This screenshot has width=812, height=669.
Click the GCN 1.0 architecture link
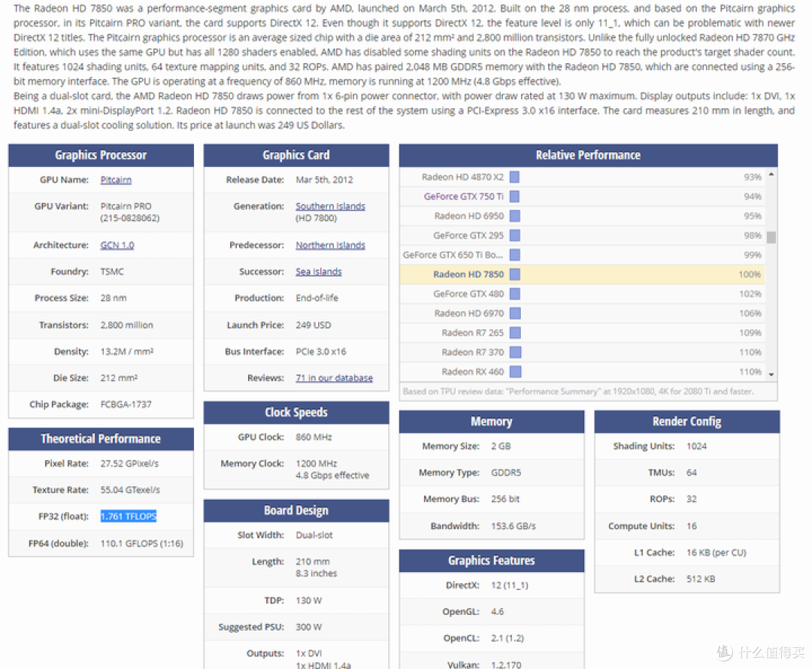(117, 245)
